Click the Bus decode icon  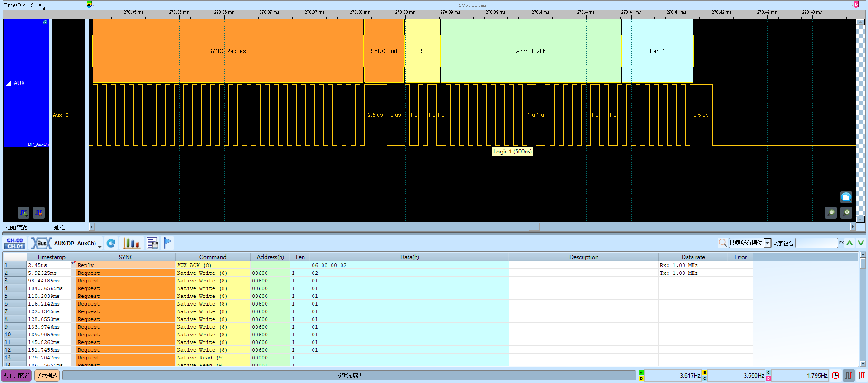click(x=41, y=244)
